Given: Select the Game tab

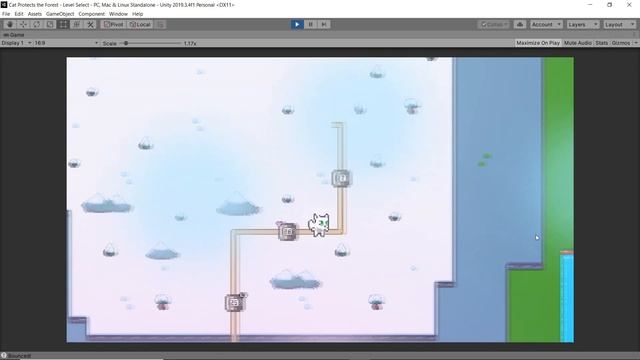Looking at the screenshot, I should [x=14, y=35].
